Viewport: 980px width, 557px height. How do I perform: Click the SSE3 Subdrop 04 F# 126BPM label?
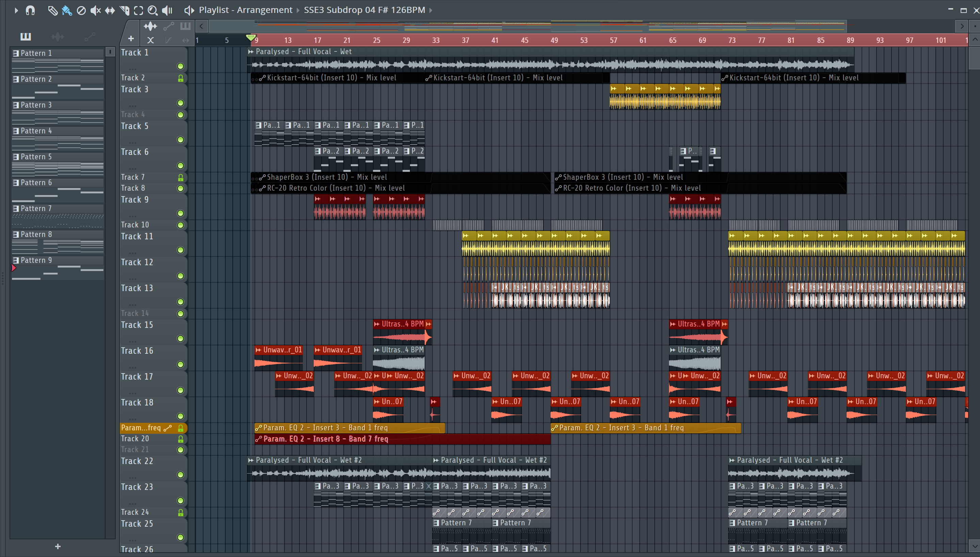click(364, 10)
